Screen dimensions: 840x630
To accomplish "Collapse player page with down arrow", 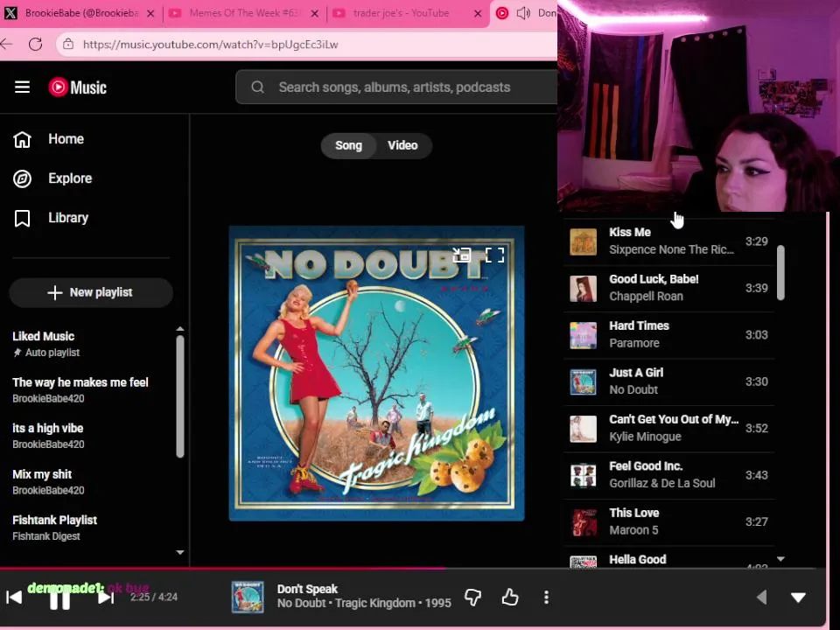I will pos(798,598).
